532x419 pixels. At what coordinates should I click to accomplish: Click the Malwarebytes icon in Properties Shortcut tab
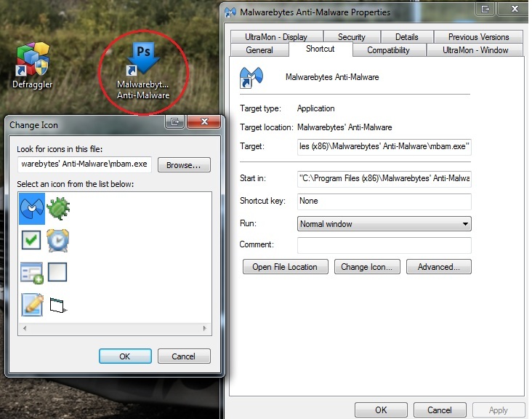click(x=251, y=77)
